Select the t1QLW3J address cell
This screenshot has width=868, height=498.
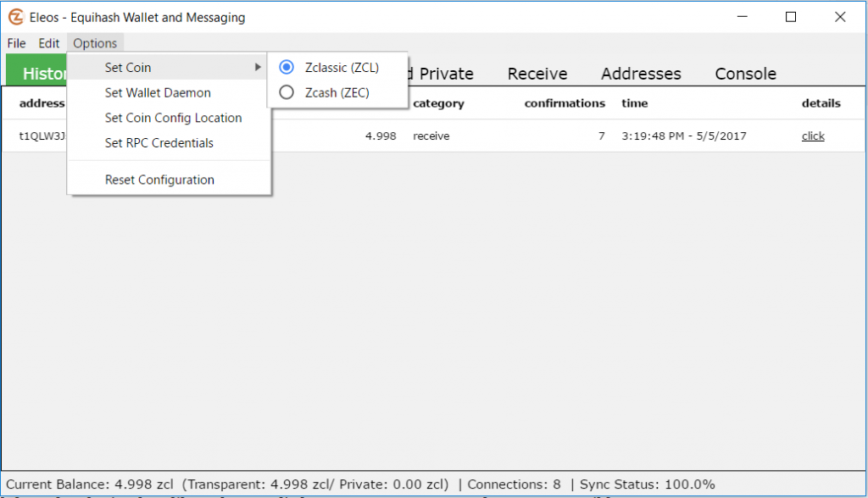point(42,136)
